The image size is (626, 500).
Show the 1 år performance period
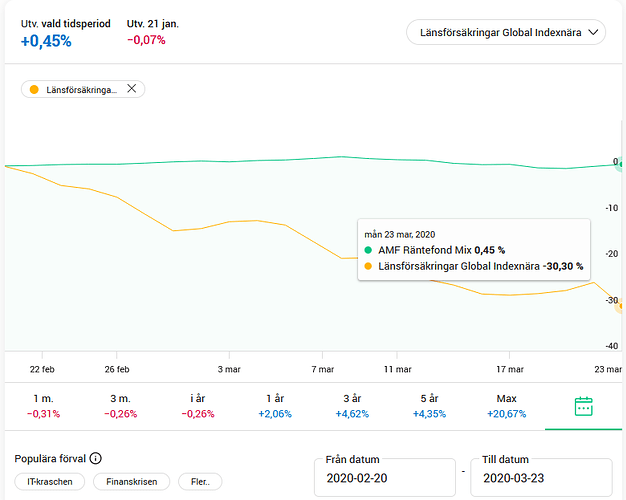(274, 406)
